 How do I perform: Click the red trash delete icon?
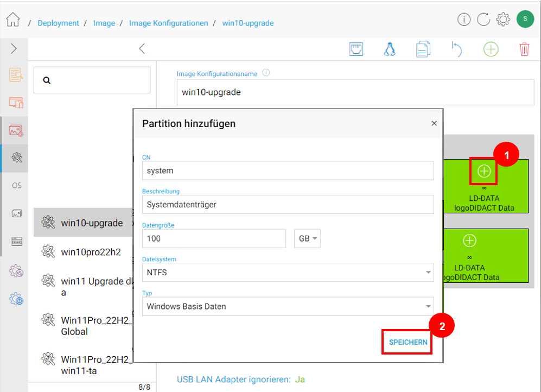coord(524,49)
